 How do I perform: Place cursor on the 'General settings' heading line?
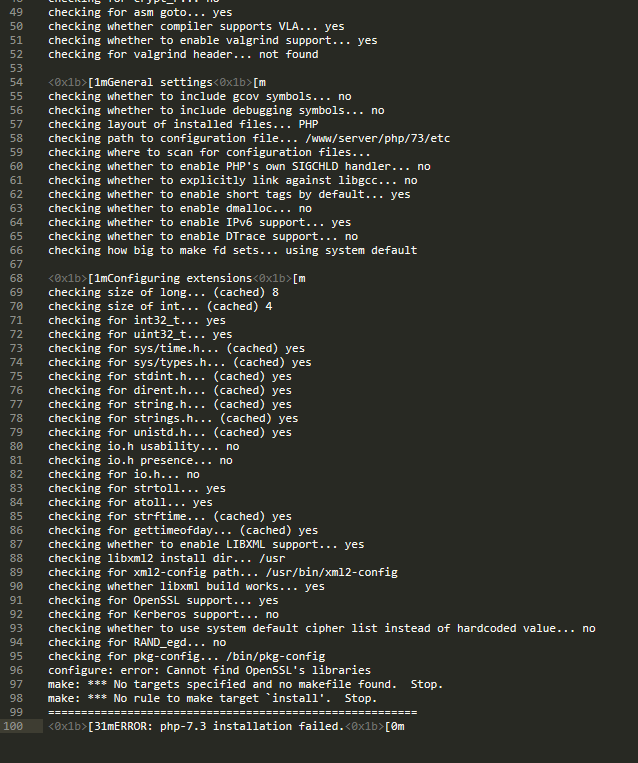[157, 82]
